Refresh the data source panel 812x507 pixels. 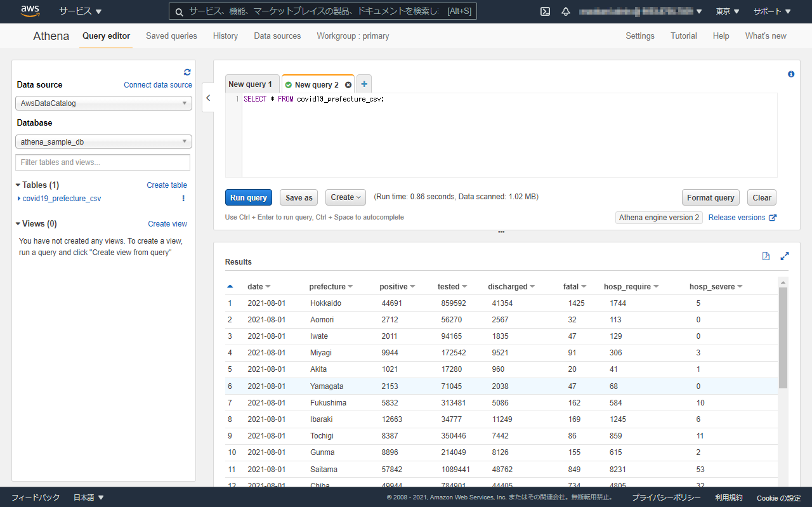[x=187, y=72]
